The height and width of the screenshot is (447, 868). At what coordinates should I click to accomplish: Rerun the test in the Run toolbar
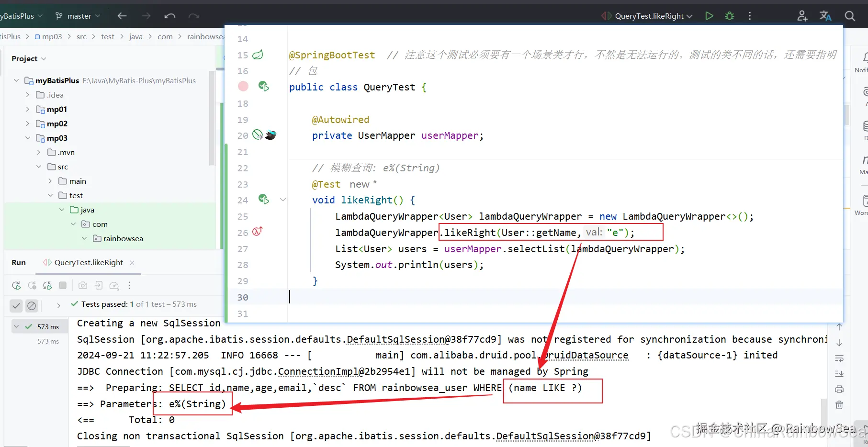pyautogui.click(x=16, y=286)
